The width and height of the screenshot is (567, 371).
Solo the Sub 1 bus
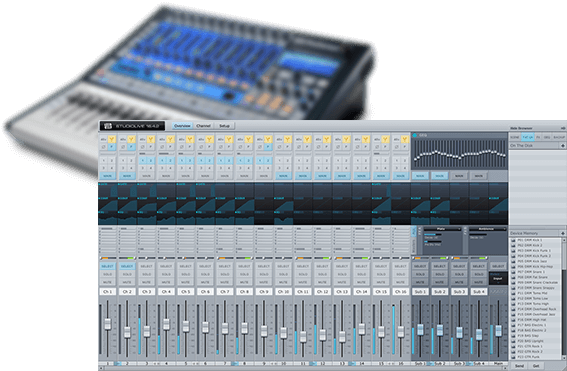420,274
